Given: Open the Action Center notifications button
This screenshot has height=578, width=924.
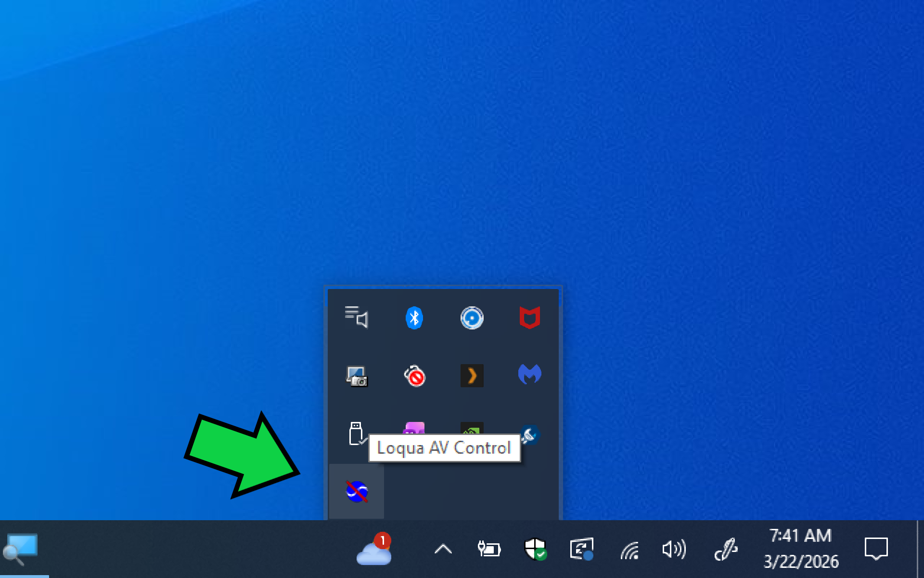Looking at the screenshot, I should (x=876, y=549).
